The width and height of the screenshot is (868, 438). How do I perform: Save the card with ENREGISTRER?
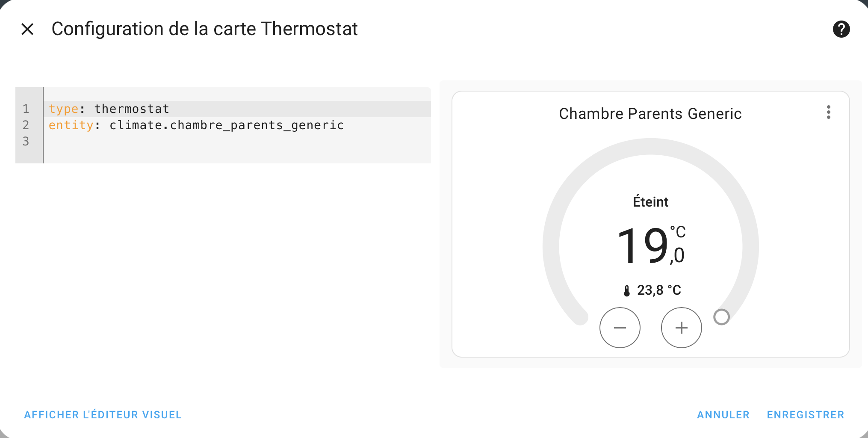805,414
